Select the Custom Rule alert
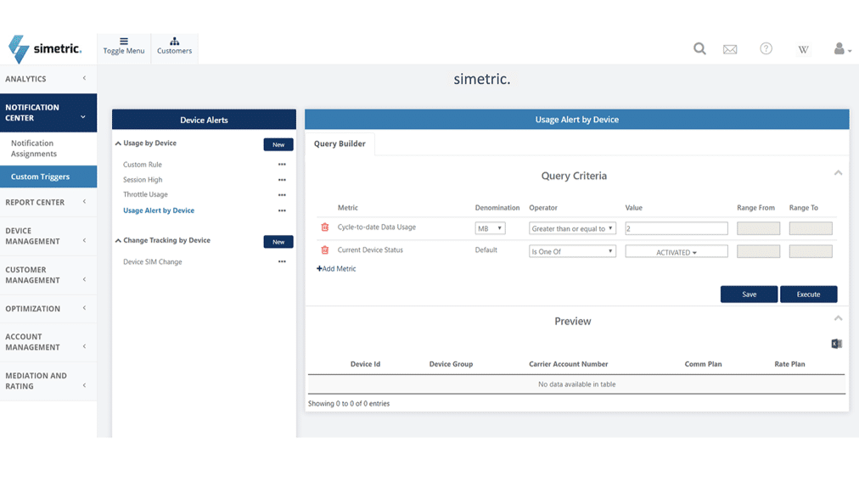This screenshot has height=504, width=859. click(143, 165)
